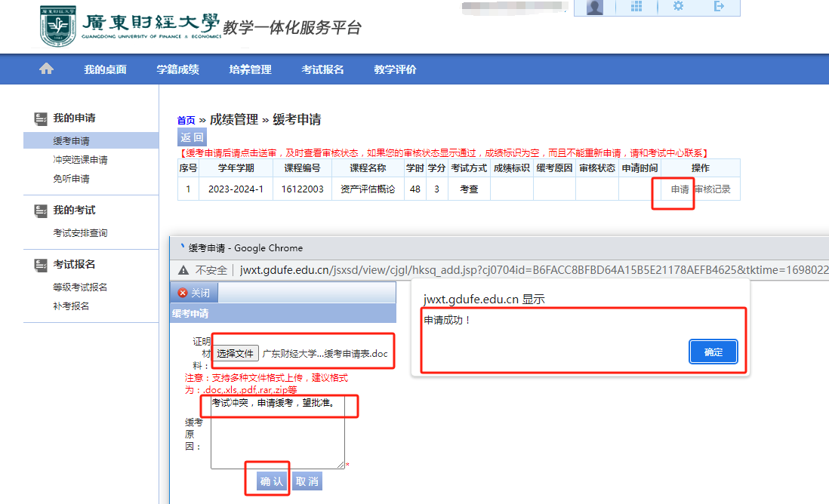The width and height of the screenshot is (829, 504).
Task: Click the insecure warning icon in address bar
Action: point(183,270)
